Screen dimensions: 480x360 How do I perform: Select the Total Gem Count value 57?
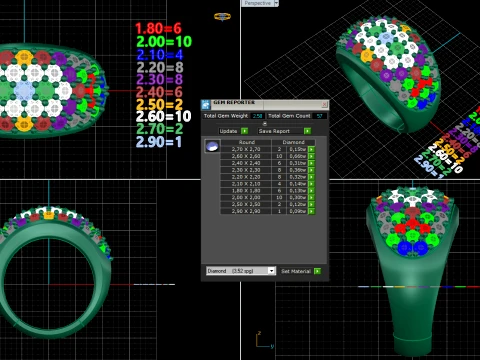[319, 116]
